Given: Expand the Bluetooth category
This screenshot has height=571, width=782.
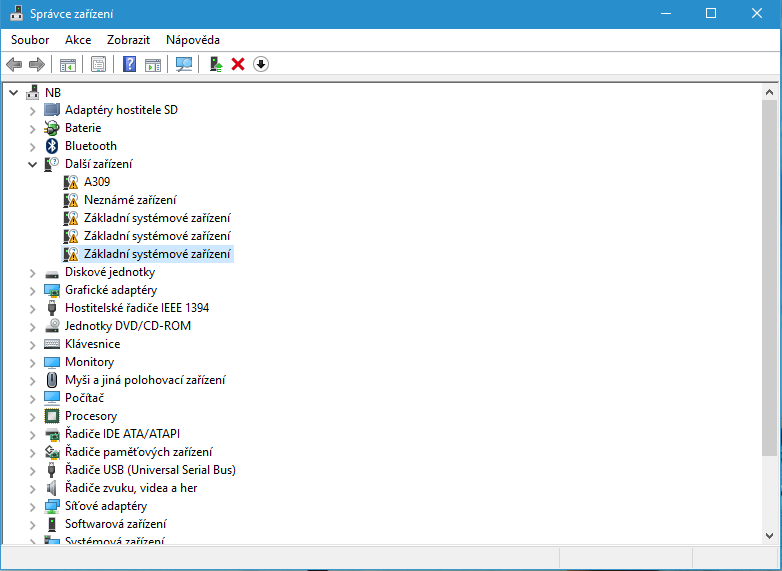Looking at the screenshot, I should pos(32,147).
